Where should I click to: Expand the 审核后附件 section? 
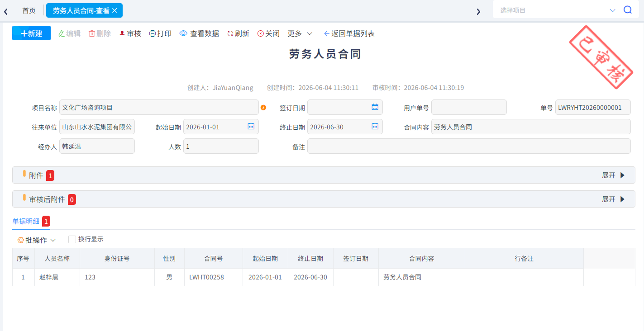[613, 199]
